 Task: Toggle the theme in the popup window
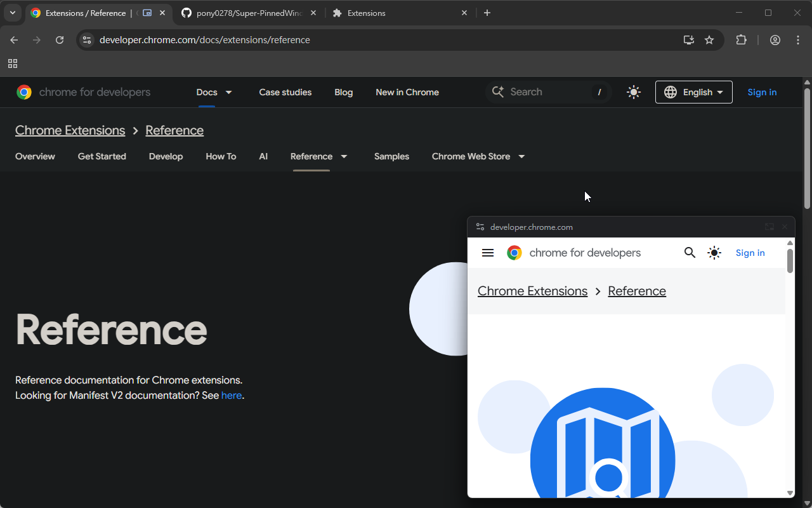(714, 253)
